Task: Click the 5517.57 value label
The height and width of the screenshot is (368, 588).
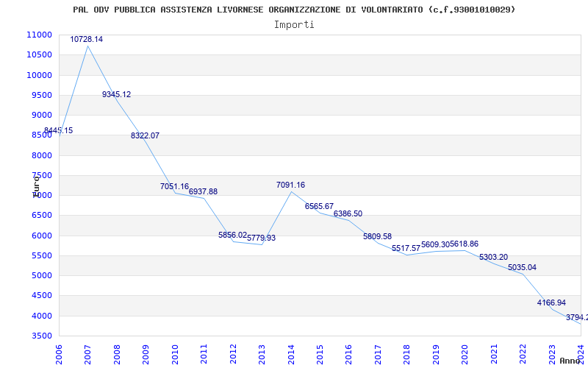Action: click(x=406, y=248)
